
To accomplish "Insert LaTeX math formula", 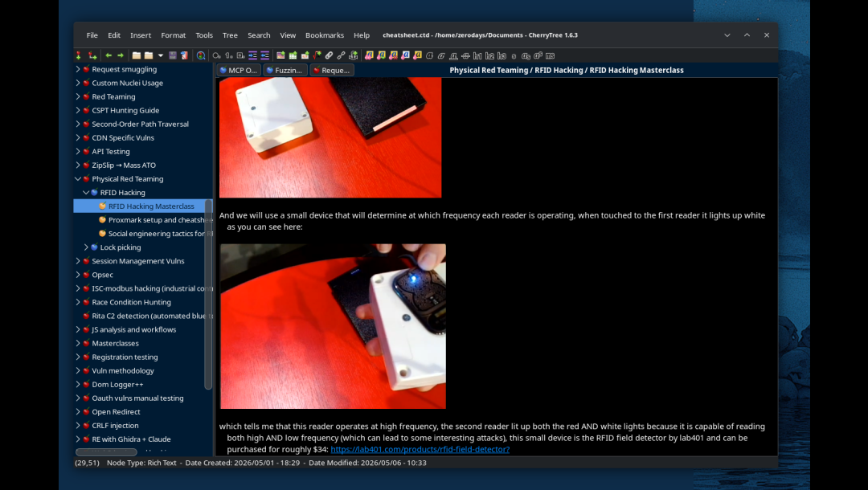I will tap(317, 55).
